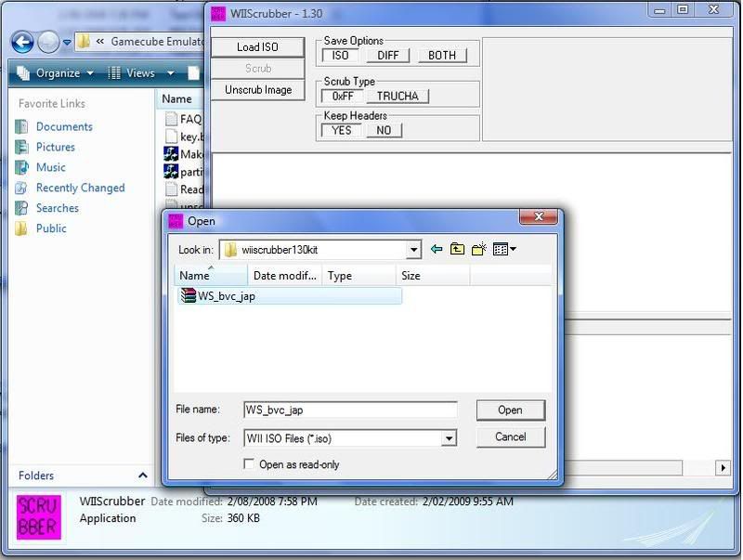Click the parti... application icon in Explorer
This screenshot has width=743, height=560.
coord(171,172)
